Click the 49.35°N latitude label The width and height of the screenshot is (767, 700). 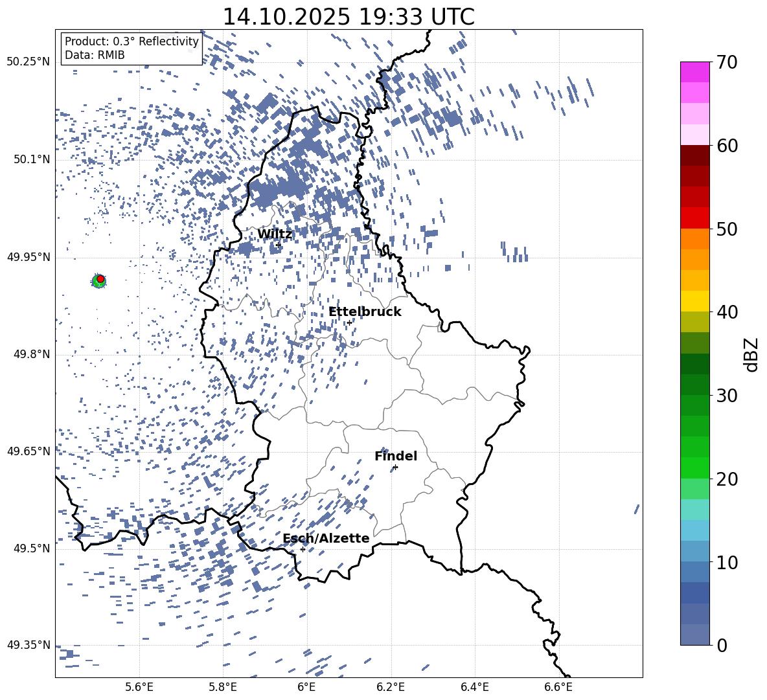29,645
